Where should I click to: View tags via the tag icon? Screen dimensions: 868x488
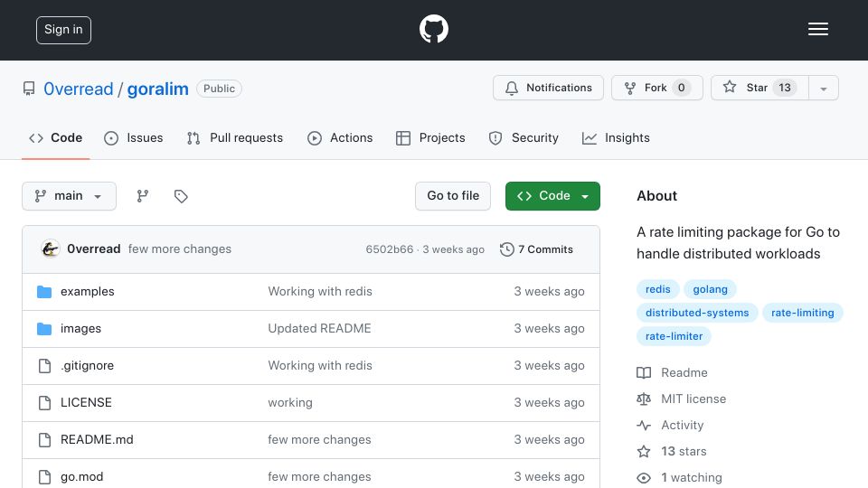click(x=181, y=196)
